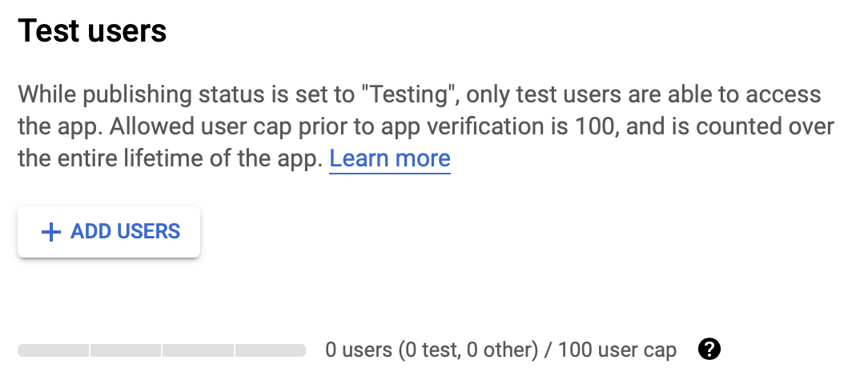868x392 pixels.
Task: Click the plus icon beside ADD USERS
Action: tap(51, 232)
